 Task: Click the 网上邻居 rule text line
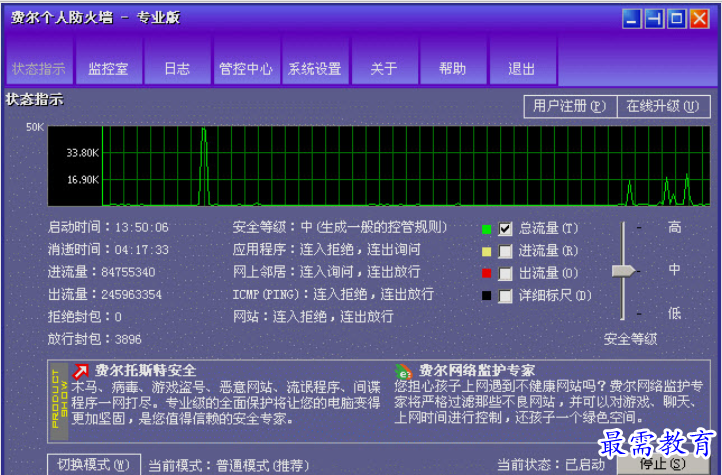[x=326, y=272]
